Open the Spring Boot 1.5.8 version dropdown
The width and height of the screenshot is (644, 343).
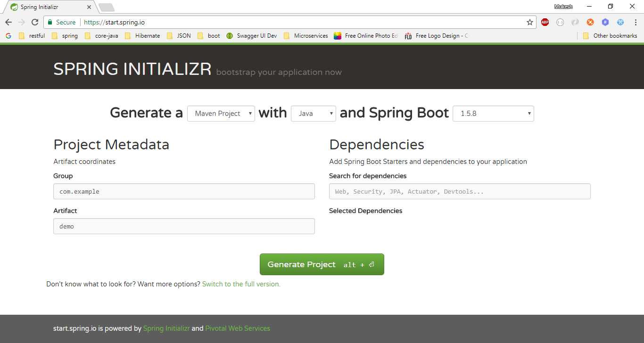493,113
